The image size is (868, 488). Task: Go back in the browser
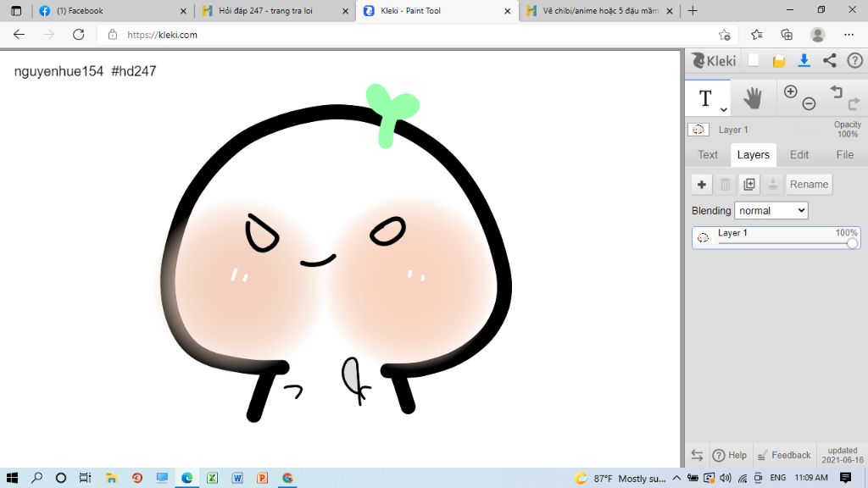[x=19, y=34]
